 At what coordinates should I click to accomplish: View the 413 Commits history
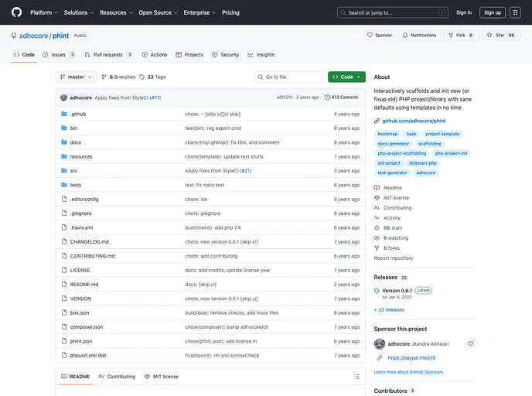pyautogui.click(x=342, y=97)
